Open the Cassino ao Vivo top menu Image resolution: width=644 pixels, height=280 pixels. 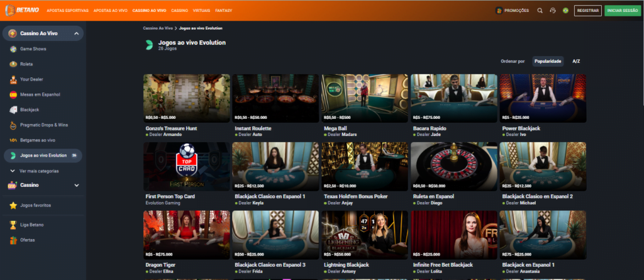149,11
